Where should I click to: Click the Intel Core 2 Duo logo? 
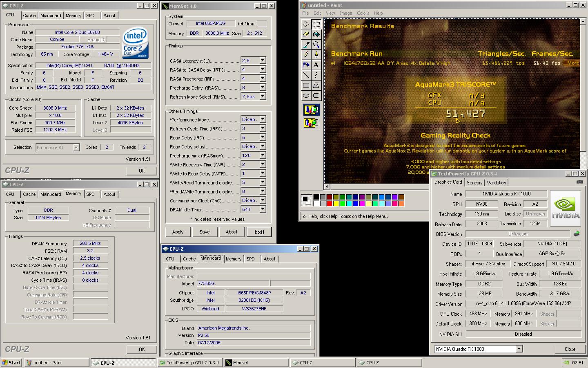135,43
